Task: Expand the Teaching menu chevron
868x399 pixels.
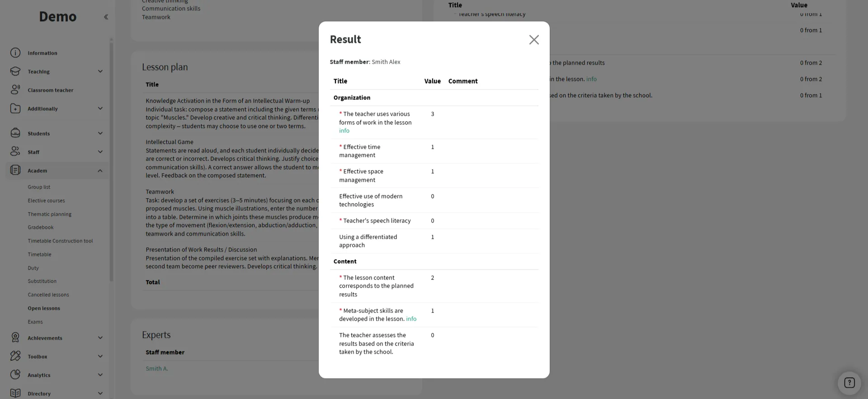Action: (100, 71)
